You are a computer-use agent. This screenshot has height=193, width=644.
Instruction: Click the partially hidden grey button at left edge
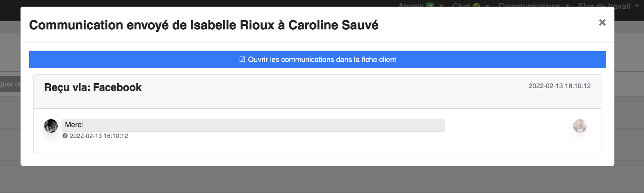(10, 84)
